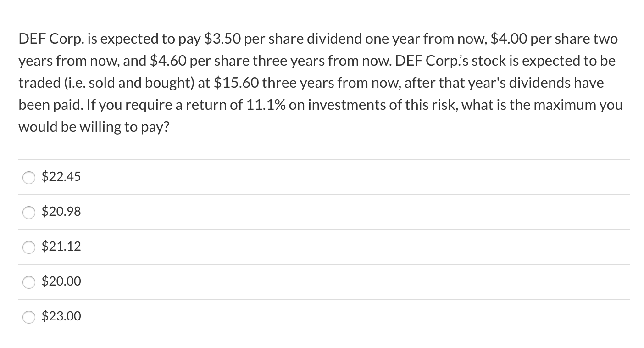This screenshot has height=348, width=644.
Task: Select the $21.12 radio button
Action: pyautogui.click(x=28, y=247)
